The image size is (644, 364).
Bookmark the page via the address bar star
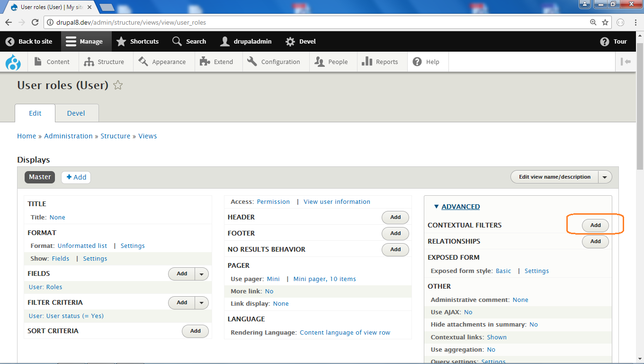coord(605,22)
